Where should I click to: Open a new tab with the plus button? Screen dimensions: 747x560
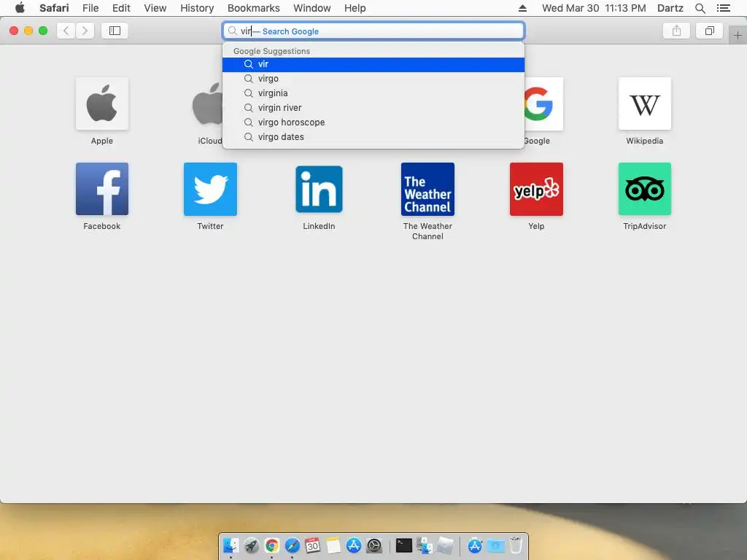tap(738, 35)
